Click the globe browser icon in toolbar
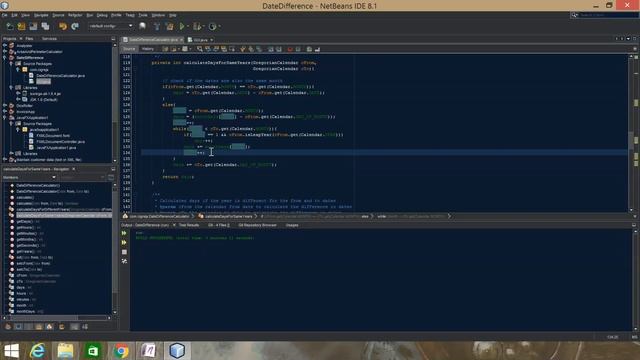The image size is (640, 360). (142, 26)
